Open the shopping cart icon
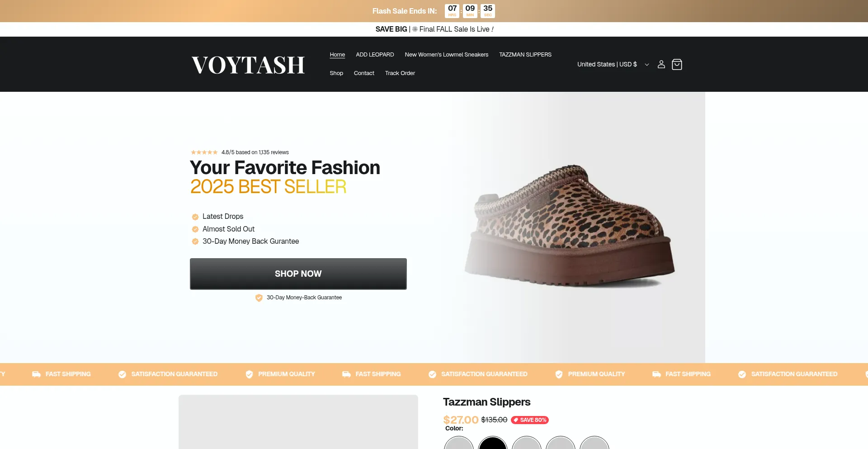This screenshot has width=868, height=449. (x=677, y=64)
